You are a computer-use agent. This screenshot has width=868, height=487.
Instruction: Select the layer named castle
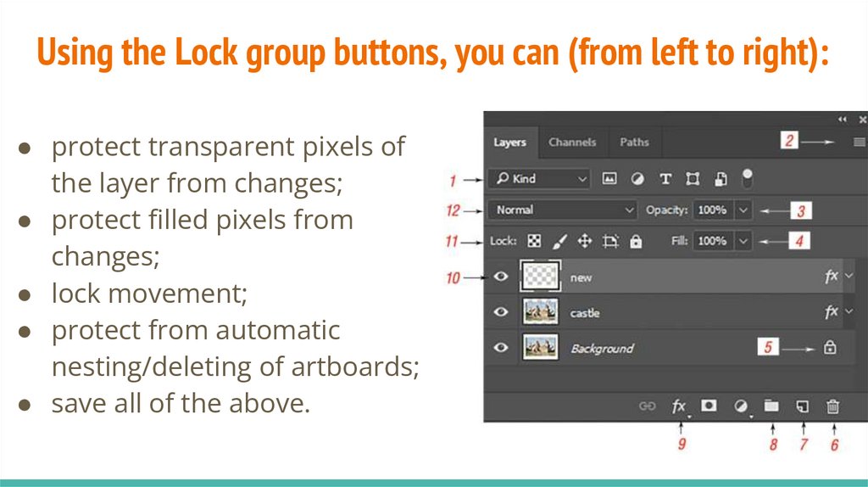[585, 313]
